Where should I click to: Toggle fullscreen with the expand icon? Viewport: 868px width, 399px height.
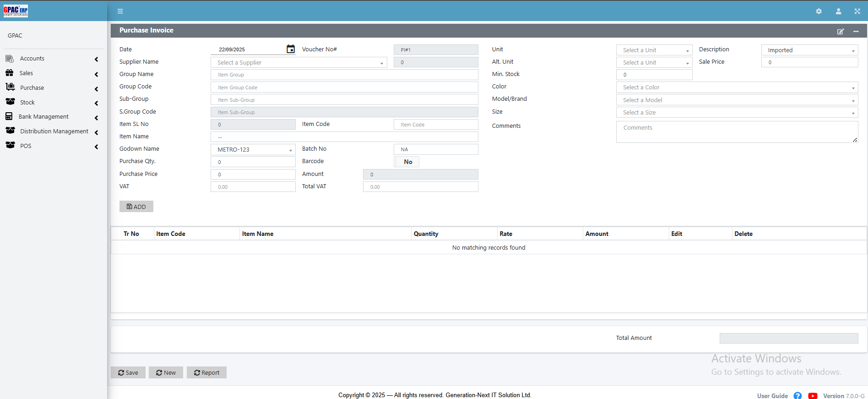(x=857, y=11)
